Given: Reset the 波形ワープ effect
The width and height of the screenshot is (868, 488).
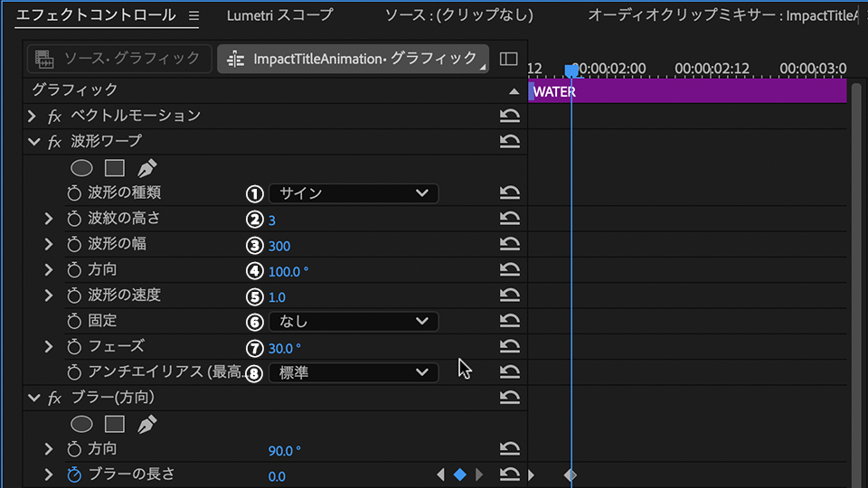Looking at the screenshot, I should pyautogui.click(x=509, y=141).
